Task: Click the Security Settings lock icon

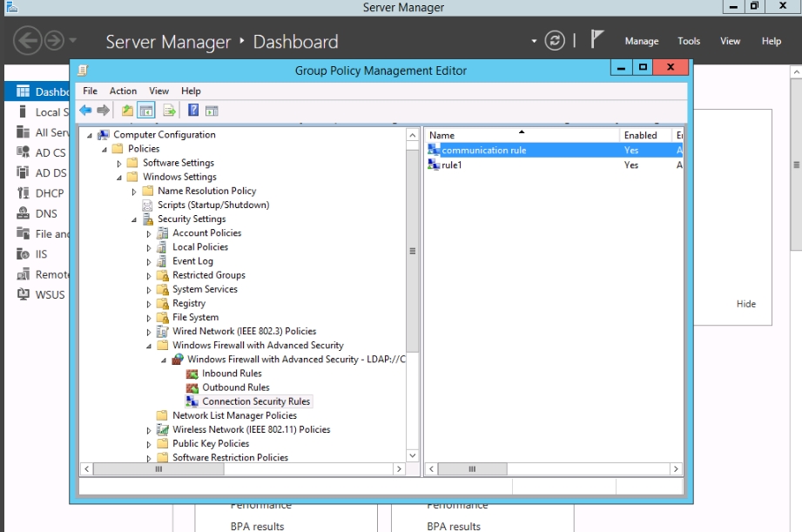Action: click(148, 219)
